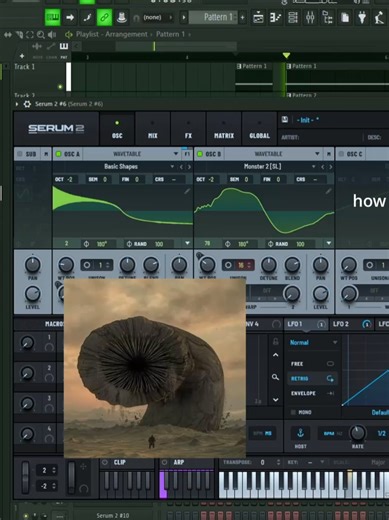
Task: Open the Basic Shapes wavetable dropdown
Action: 172,167
